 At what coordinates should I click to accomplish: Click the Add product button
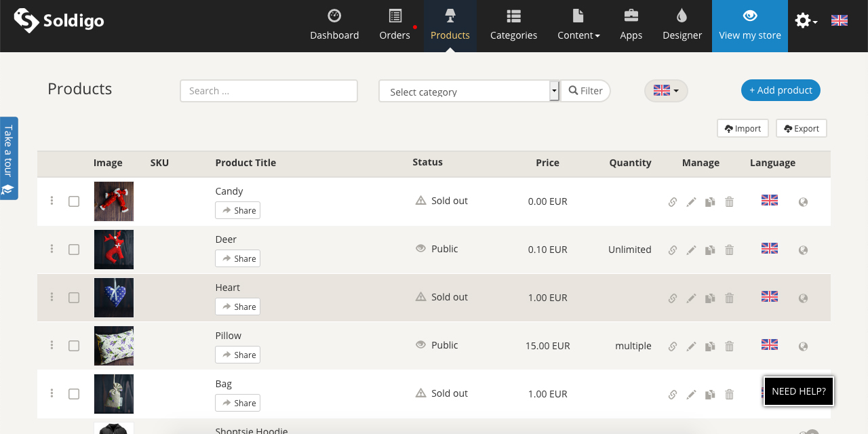pyautogui.click(x=781, y=90)
